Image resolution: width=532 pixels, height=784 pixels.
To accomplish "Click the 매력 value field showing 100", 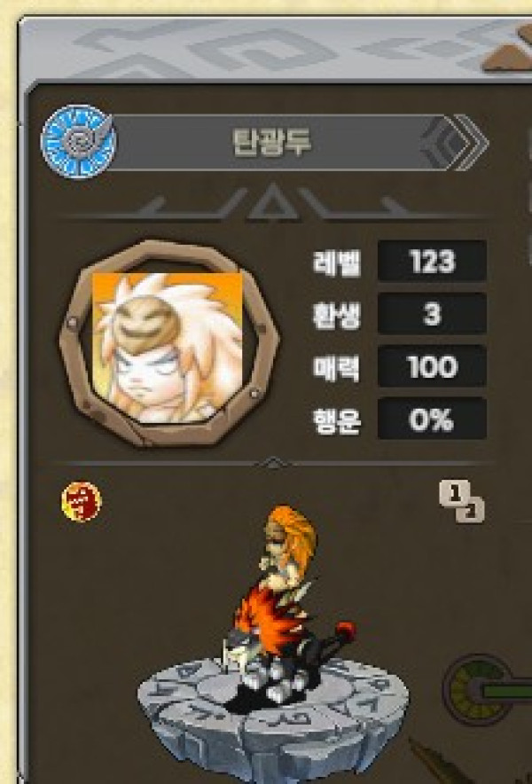I will (x=432, y=366).
